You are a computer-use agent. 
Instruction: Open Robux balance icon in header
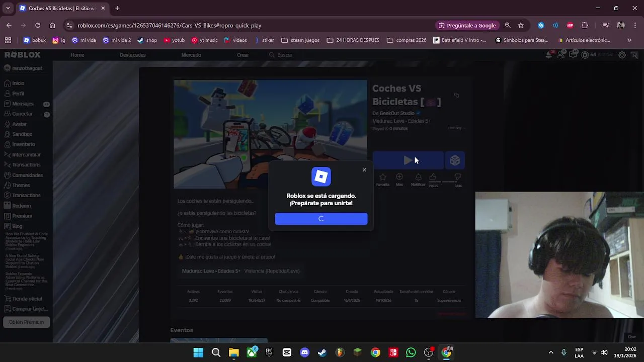click(x=585, y=55)
